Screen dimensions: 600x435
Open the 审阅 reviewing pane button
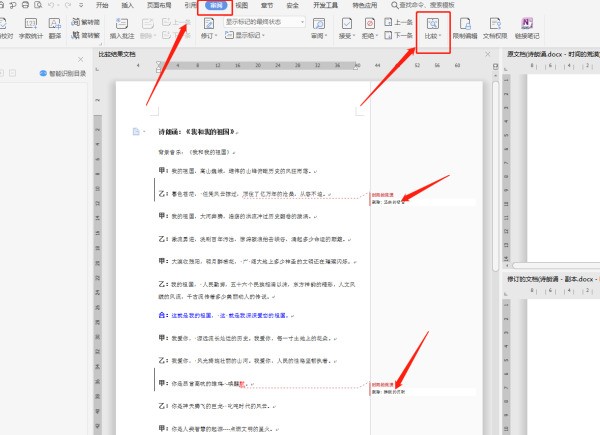pos(319,28)
